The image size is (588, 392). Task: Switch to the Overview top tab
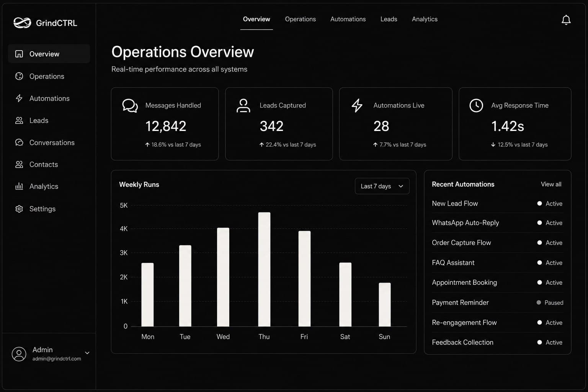click(256, 19)
